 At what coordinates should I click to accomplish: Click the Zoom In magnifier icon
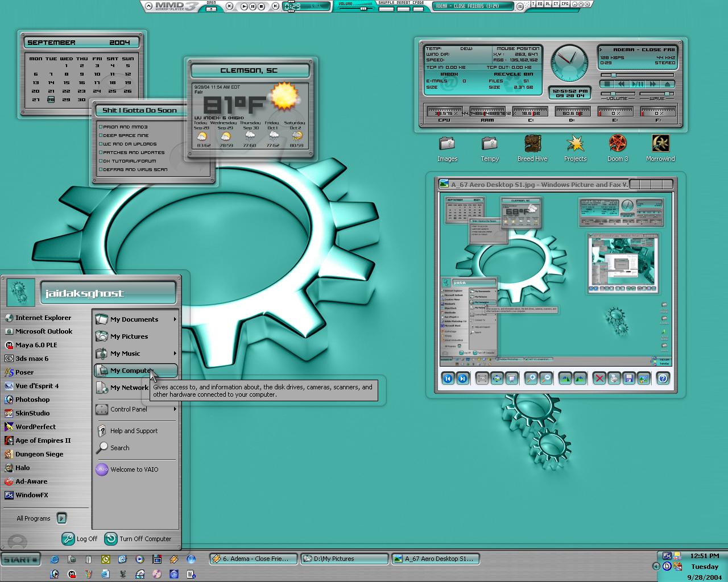(x=531, y=378)
